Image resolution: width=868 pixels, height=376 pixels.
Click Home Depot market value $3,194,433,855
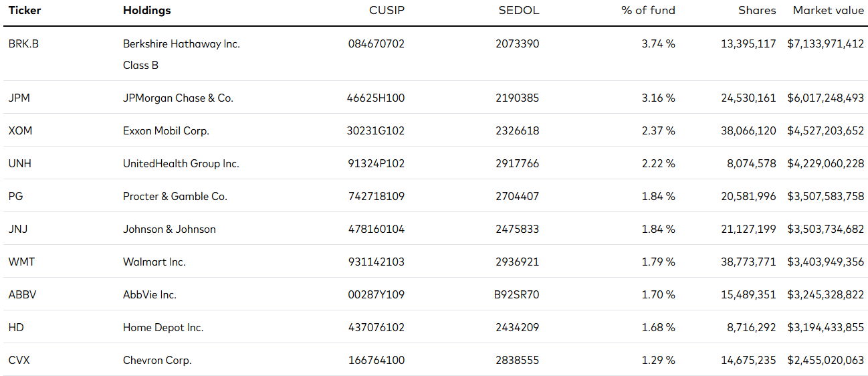[x=825, y=328]
